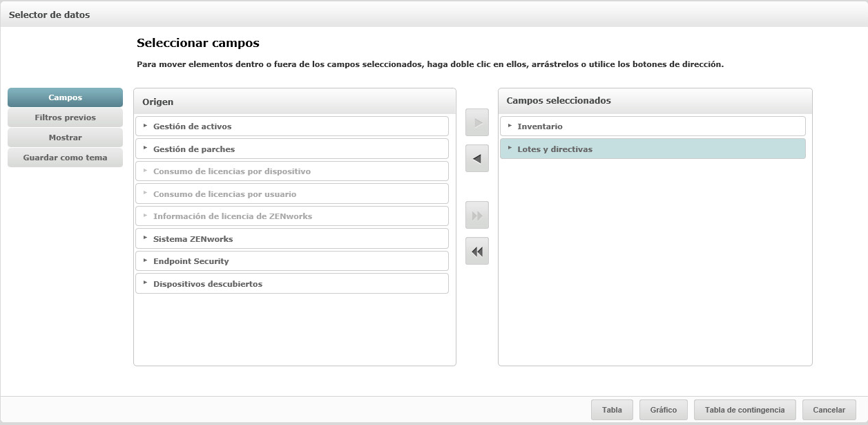Open Guardar como tema section
This screenshot has width=868, height=425.
[x=65, y=158]
